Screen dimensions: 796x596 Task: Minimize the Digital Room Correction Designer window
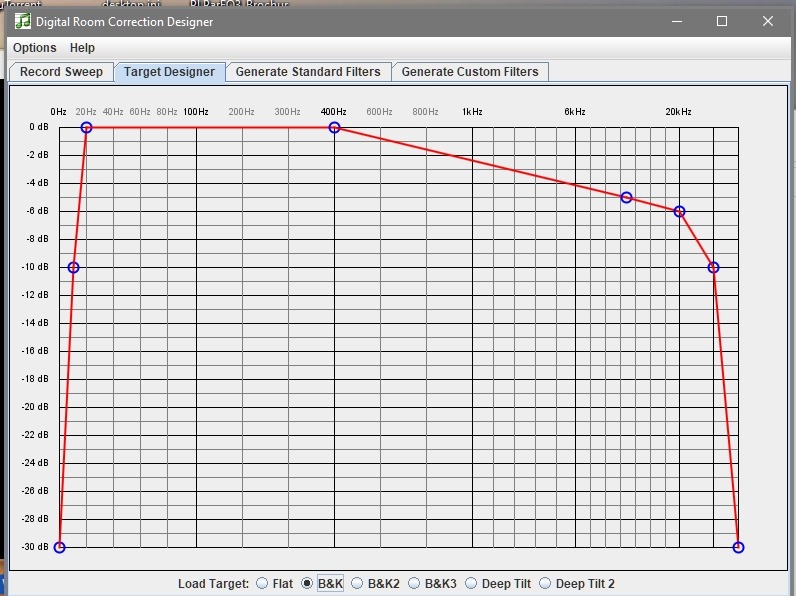point(677,21)
